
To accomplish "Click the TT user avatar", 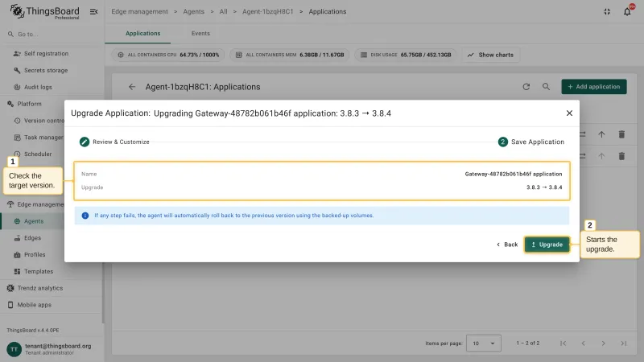I will tap(14, 349).
